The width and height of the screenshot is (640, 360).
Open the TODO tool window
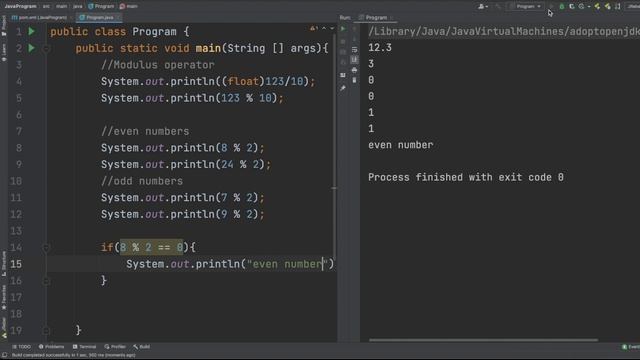click(21, 347)
